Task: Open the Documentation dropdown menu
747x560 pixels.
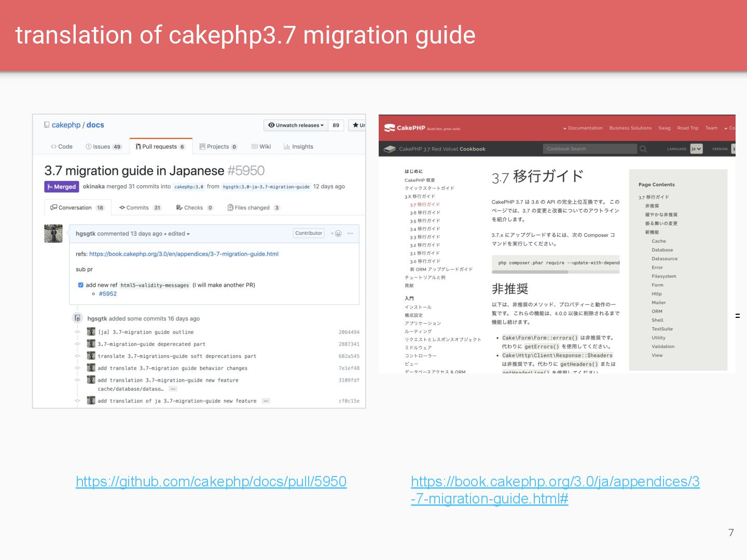Action: [x=583, y=128]
